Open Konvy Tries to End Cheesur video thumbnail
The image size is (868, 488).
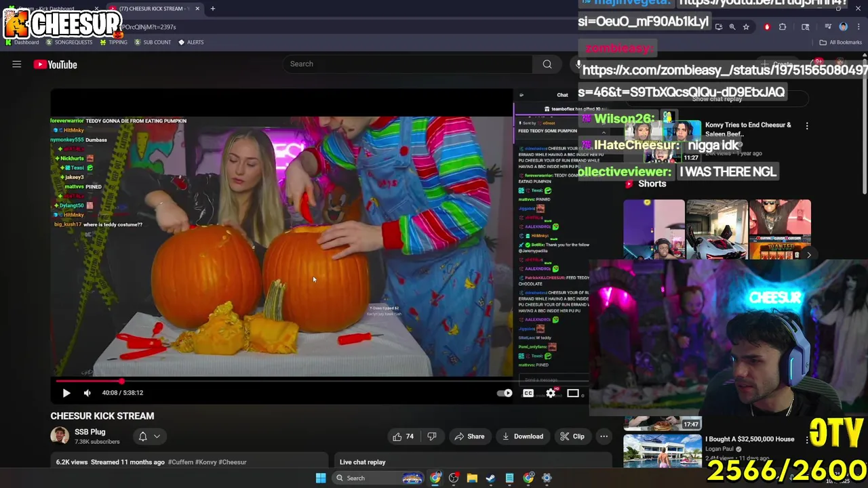click(662, 141)
